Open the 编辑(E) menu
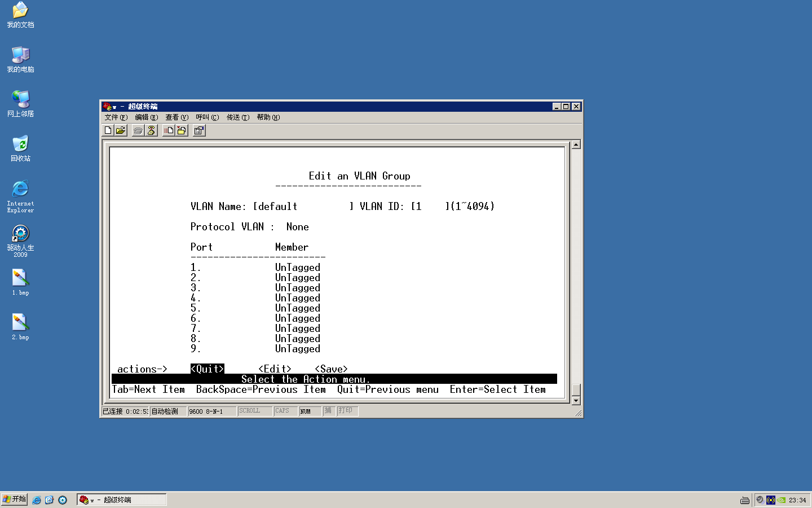812x508 pixels. tap(147, 117)
